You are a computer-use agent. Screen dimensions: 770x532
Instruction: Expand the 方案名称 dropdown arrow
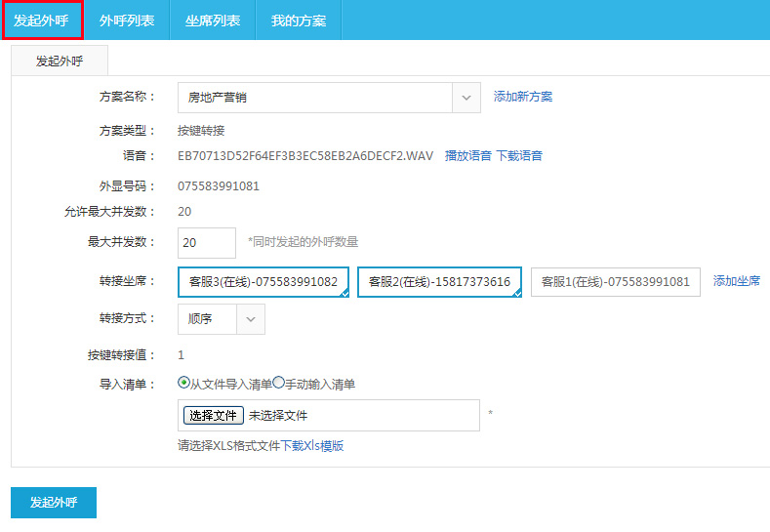click(x=466, y=97)
